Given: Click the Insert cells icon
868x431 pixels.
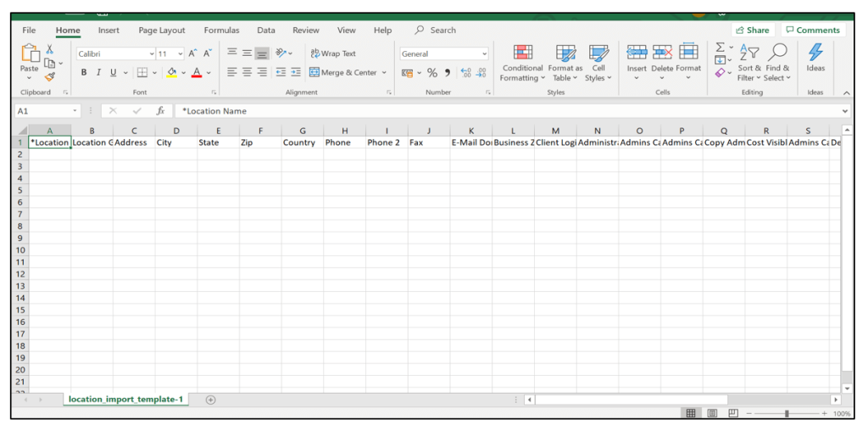Looking at the screenshot, I should (637, 52).
